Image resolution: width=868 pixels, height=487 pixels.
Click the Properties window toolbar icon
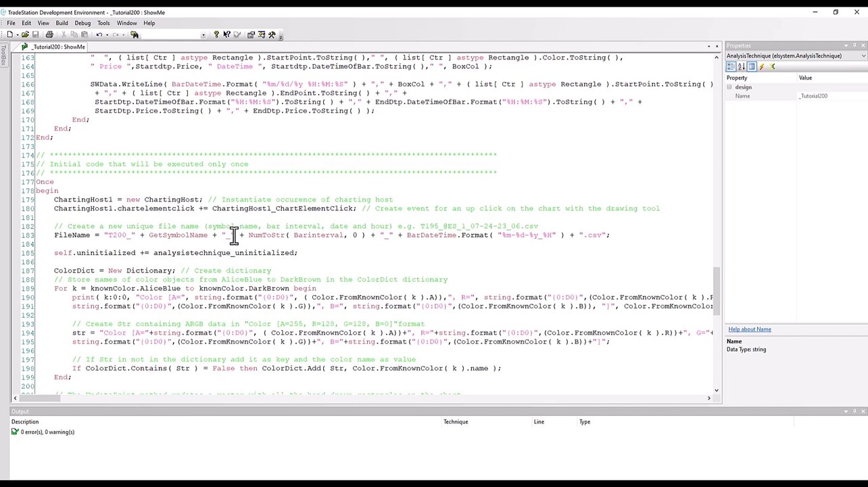251,34
